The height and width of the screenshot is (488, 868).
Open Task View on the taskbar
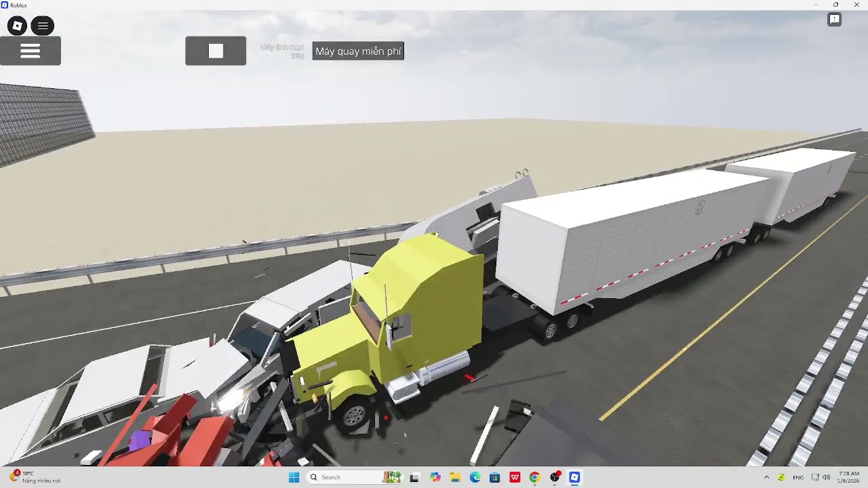pos(415,477)
